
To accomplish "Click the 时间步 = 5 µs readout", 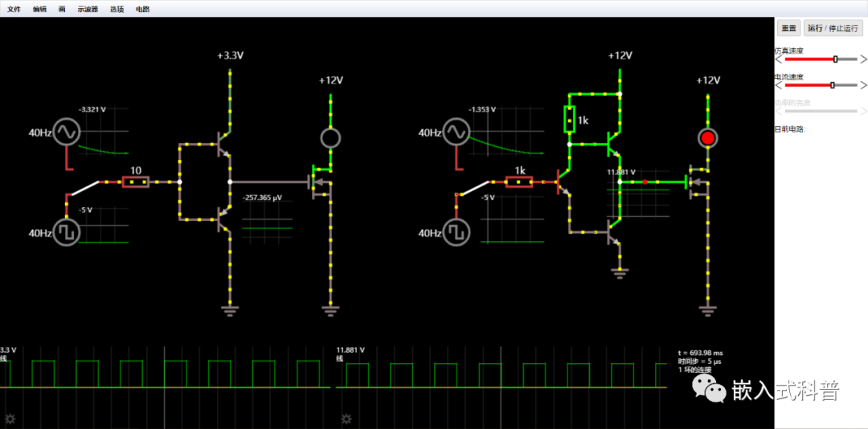I will [699, 362].
